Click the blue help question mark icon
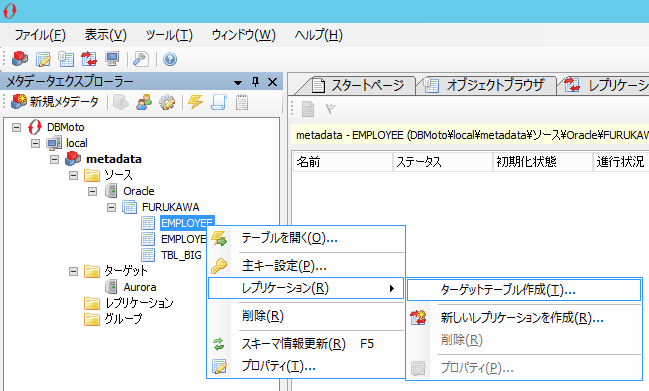The height and width of the screenshot is (391, 649). (x=170, y=59)
